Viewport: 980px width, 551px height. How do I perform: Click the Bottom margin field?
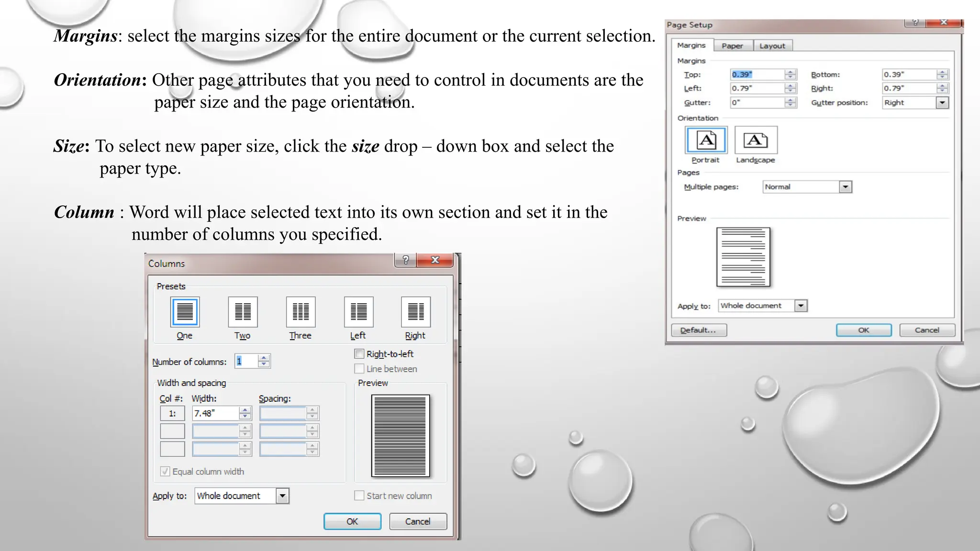pos(909,75)
